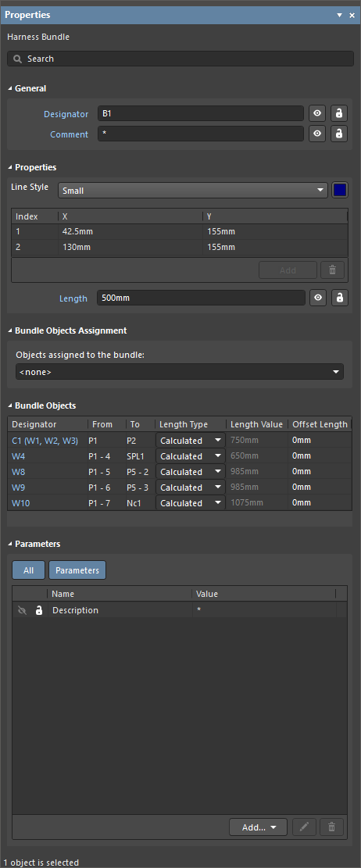Open the Properties panel options arrow
Viewport: 361px width, 868px height.
[x=339, y=15]
